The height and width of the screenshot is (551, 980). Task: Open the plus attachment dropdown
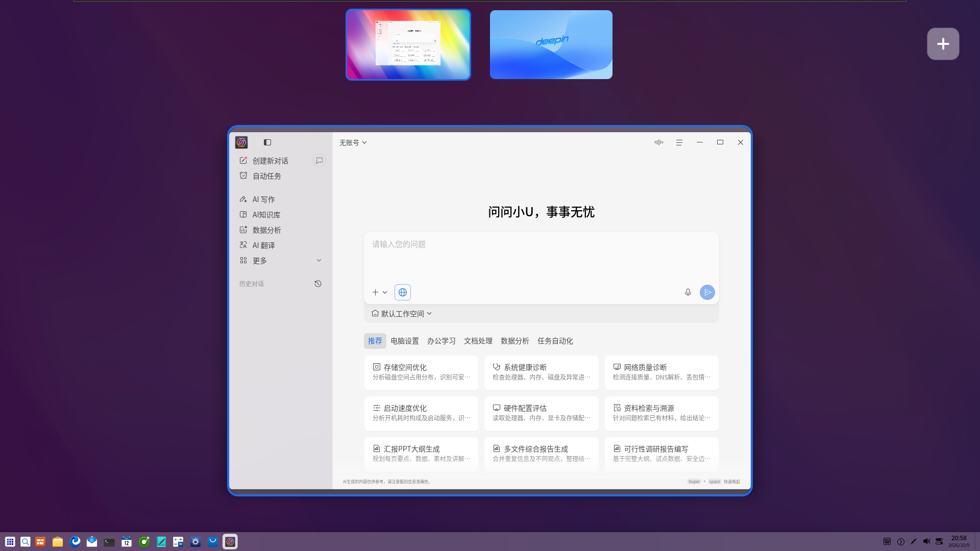379,292
